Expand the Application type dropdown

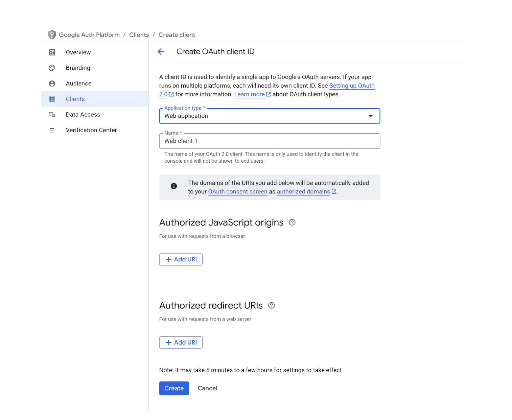coord(371,116)
